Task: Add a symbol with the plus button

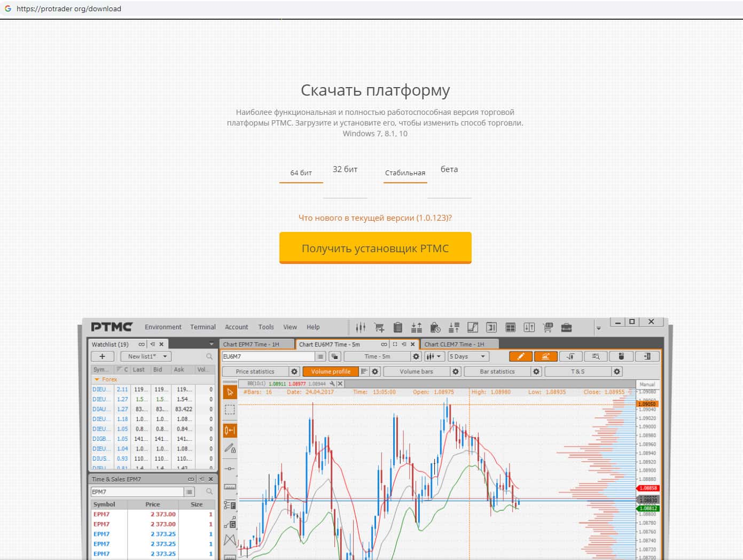Action: point(103,356)
